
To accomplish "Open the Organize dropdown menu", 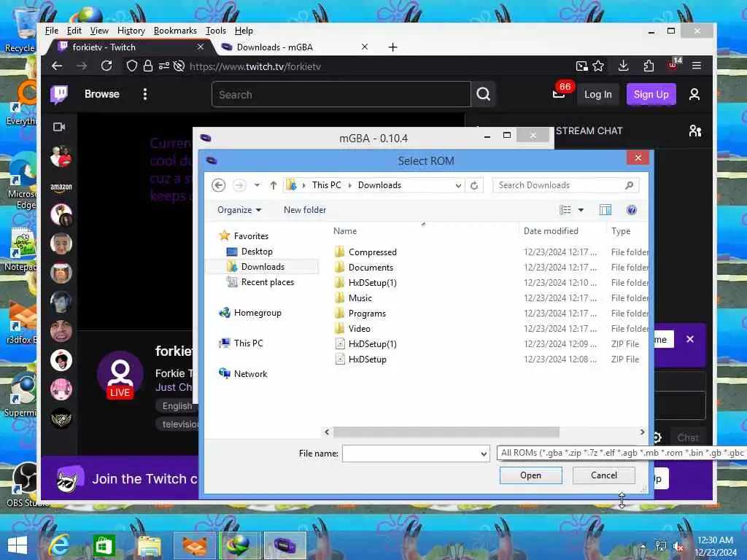I will tap(239, 210).
